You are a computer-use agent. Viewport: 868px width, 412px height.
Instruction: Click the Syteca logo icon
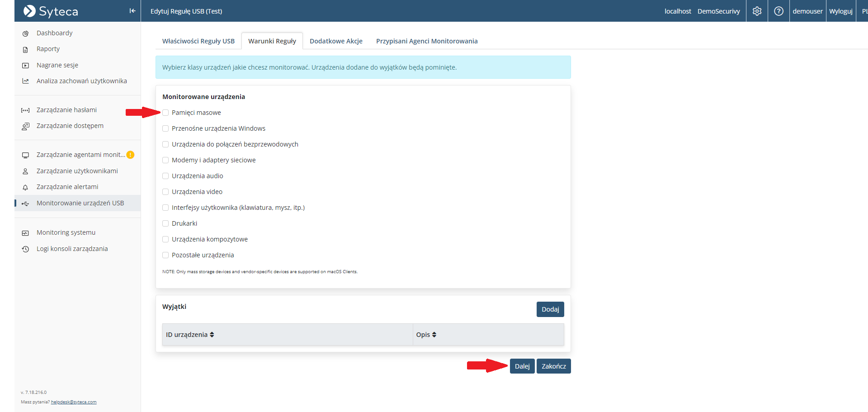coord(29,11)
